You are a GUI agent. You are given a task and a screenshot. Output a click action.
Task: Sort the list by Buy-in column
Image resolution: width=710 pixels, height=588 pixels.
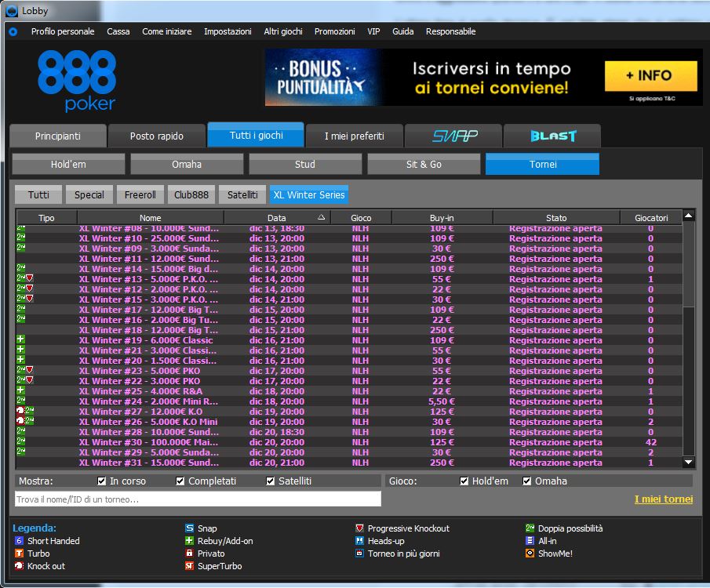tap(442, 218)
